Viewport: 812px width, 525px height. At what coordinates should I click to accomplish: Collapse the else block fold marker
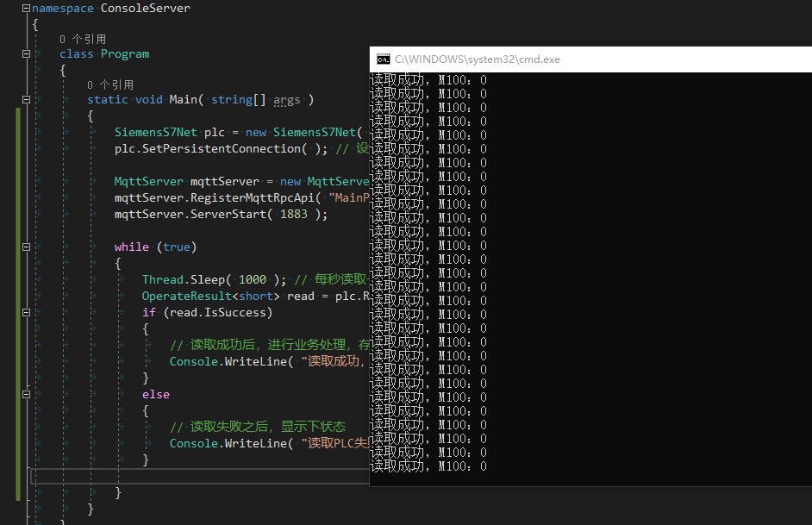pos(26,394)
